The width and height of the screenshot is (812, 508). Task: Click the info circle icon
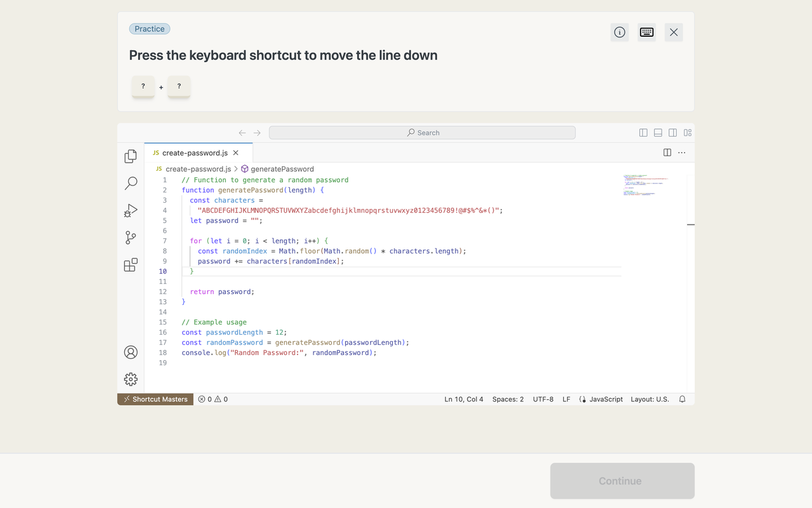[x=620, y=32]
